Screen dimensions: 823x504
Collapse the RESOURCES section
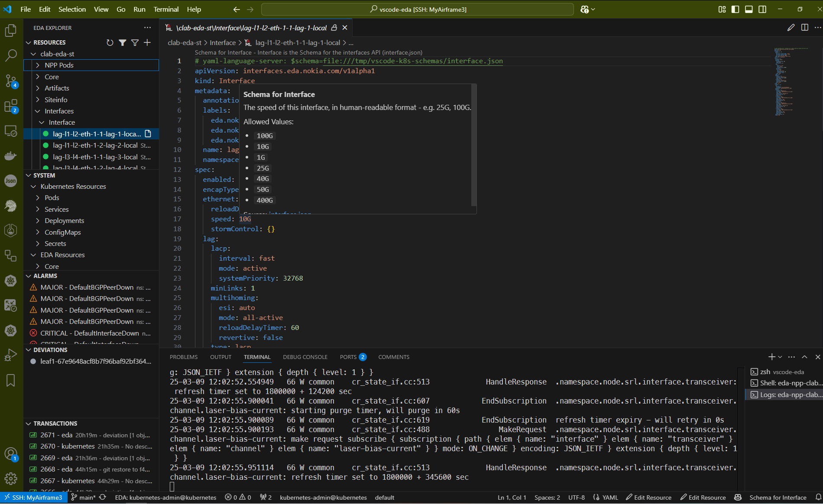[29, 42]
